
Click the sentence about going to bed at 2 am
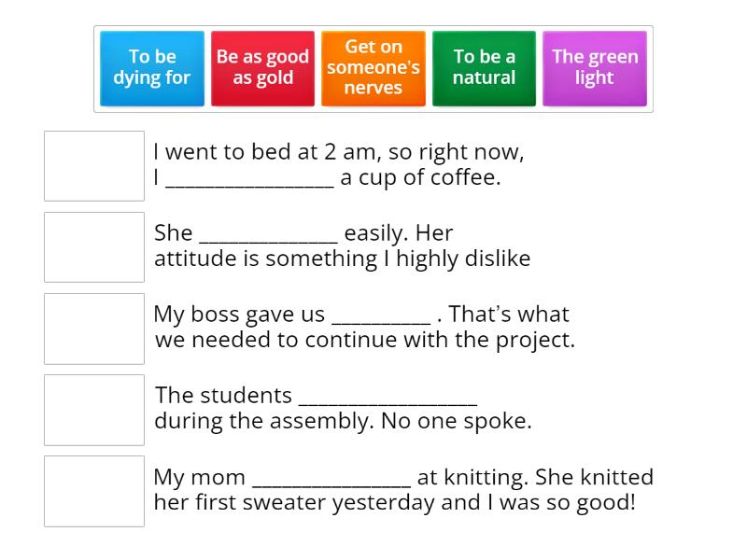click(336, 151)
